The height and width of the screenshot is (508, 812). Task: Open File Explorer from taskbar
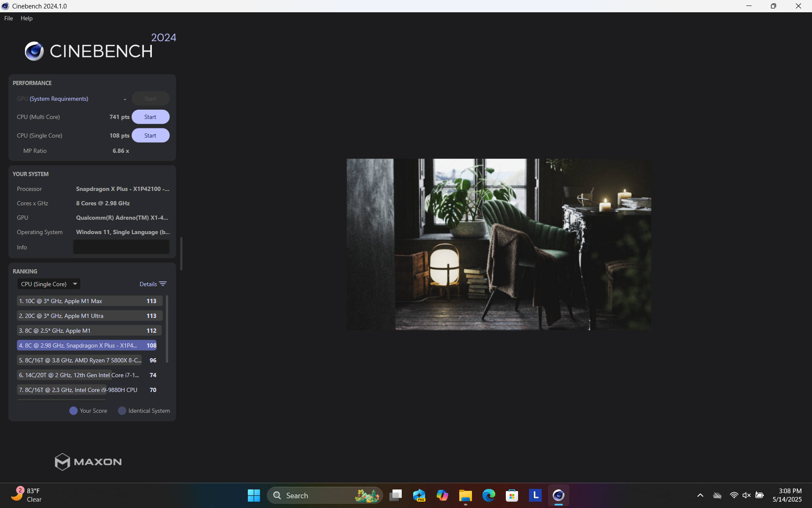(465, 495)
